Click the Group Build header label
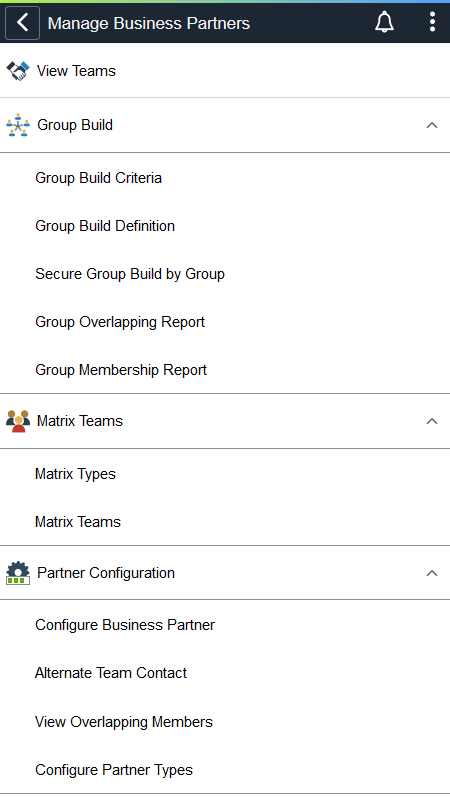The image size is (450, 797). [x=75, y=125]
